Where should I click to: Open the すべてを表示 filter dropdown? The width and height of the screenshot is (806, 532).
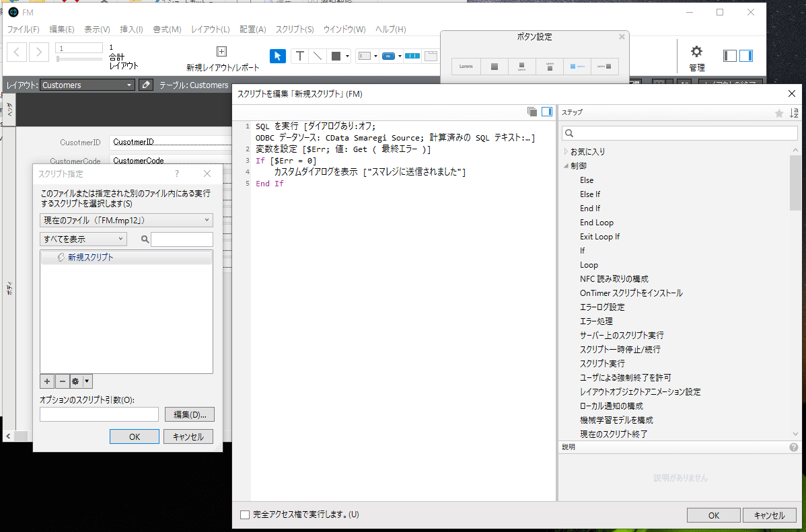click(x=83, y=239)
